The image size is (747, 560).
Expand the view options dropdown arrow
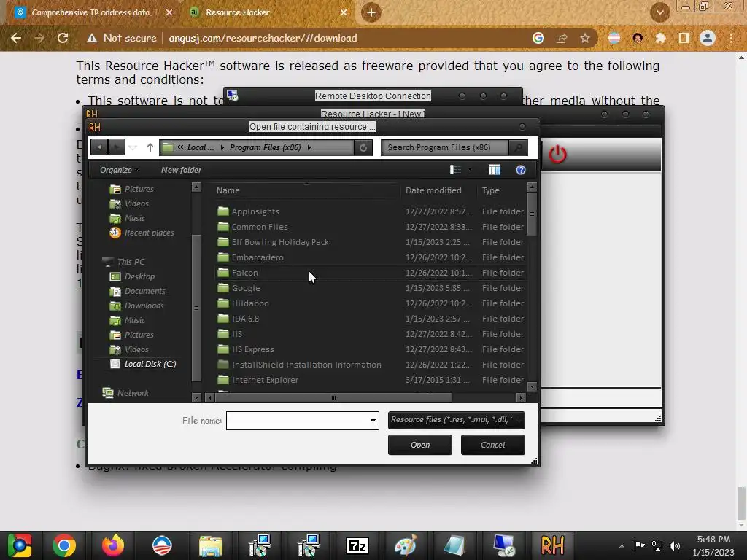pos(470,169)
